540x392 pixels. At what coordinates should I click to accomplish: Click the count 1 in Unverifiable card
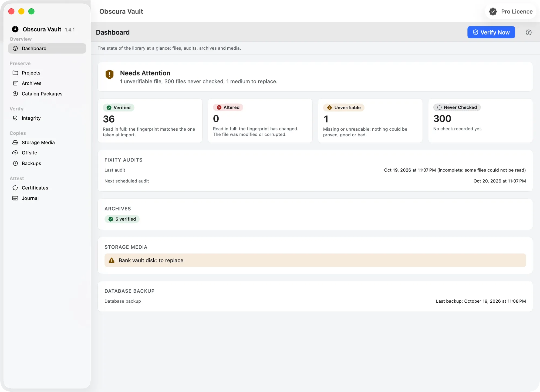click(x=326, y=119)
